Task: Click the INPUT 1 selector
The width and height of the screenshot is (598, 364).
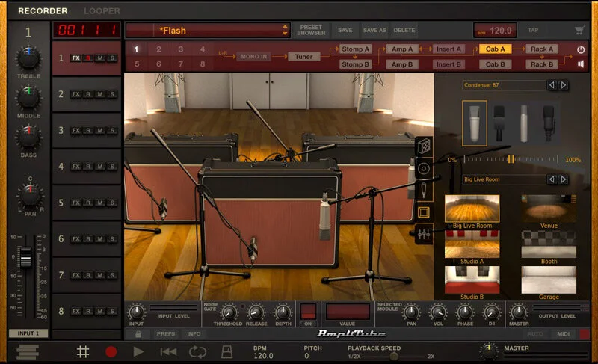Action: 28,333
